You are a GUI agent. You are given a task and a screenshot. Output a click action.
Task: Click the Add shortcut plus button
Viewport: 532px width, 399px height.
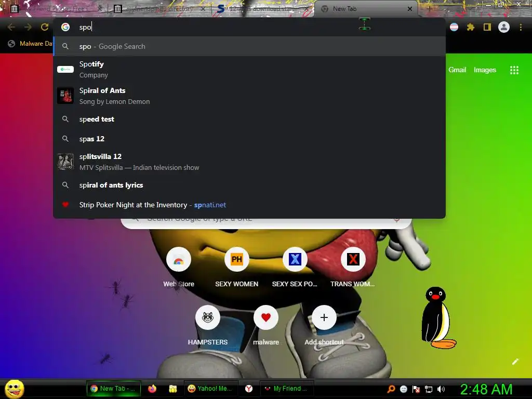click(324, 317)
